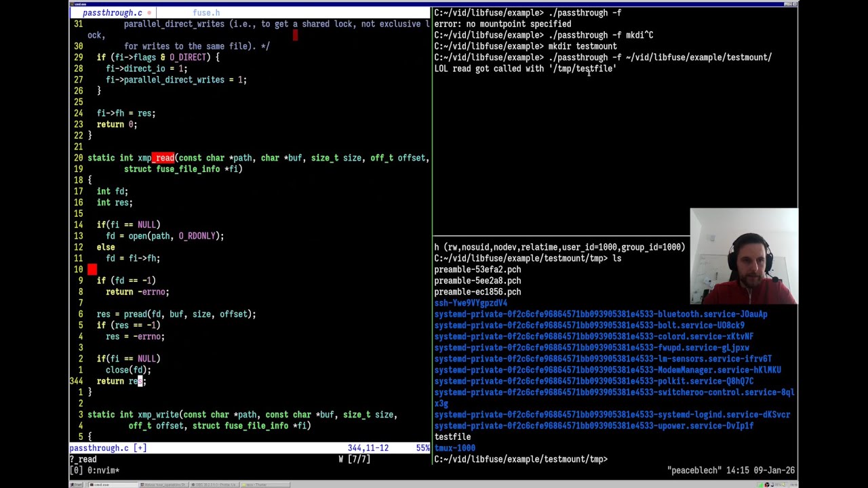Screen dimensions: 868x488
Task: Open the libfuse fuse_operations taskbar item
Action: click(163, 485)
